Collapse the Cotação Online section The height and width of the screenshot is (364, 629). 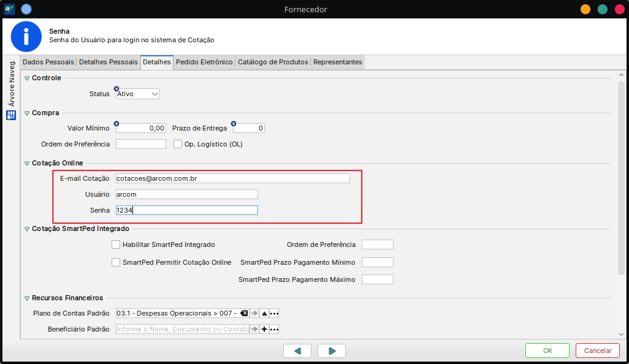pyautogui.click(x=26, y=163)
